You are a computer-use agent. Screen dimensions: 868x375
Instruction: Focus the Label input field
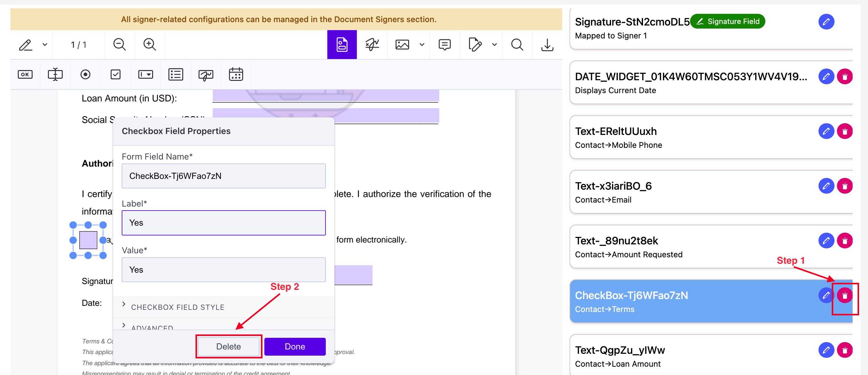[223, 223]
